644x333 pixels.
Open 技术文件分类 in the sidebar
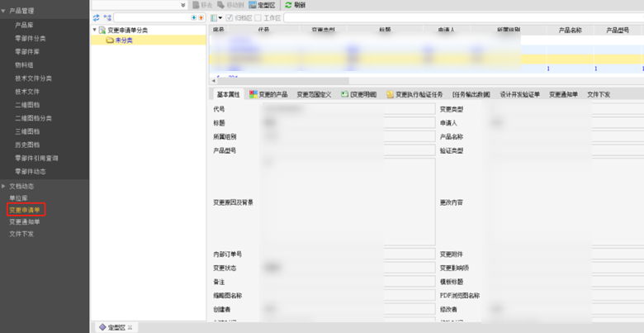33,78
